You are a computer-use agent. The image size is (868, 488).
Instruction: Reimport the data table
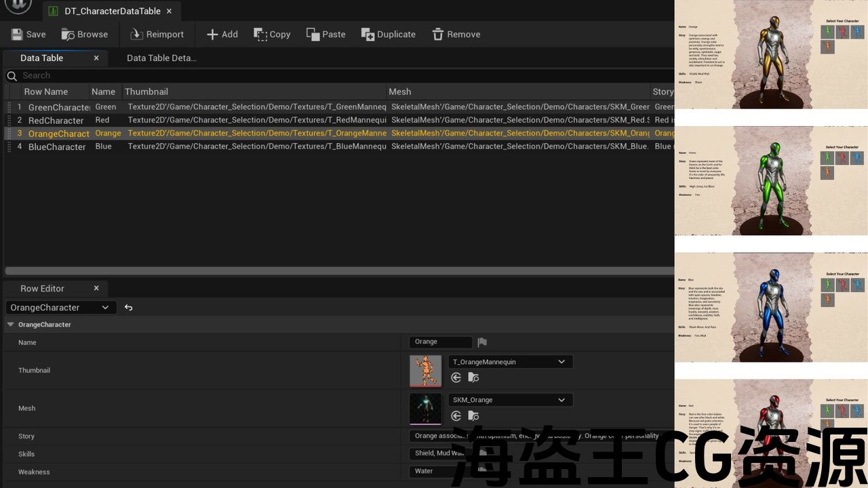157,35
